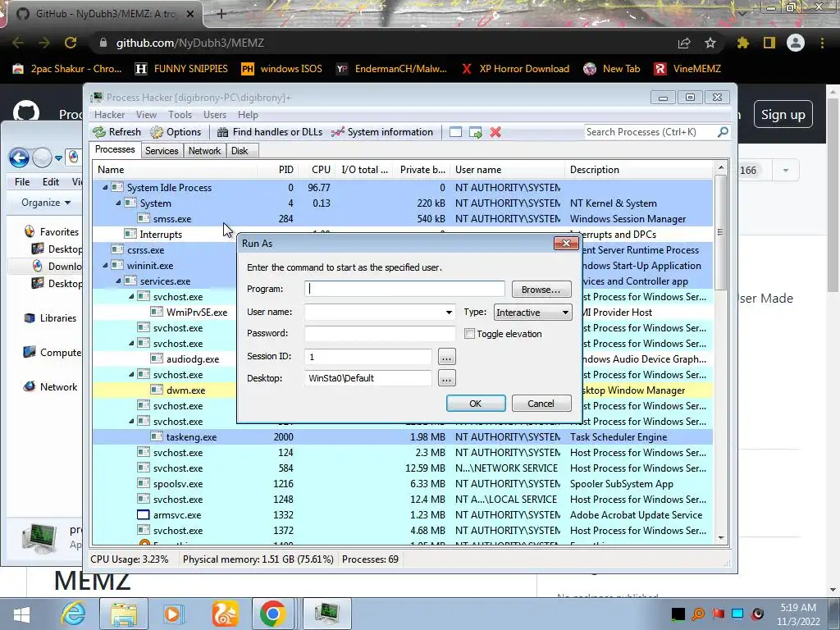Image resolution: width=840 pixels, height=630 pixels.
Task: Confirm Run As with OK
Action: point(476,404)
